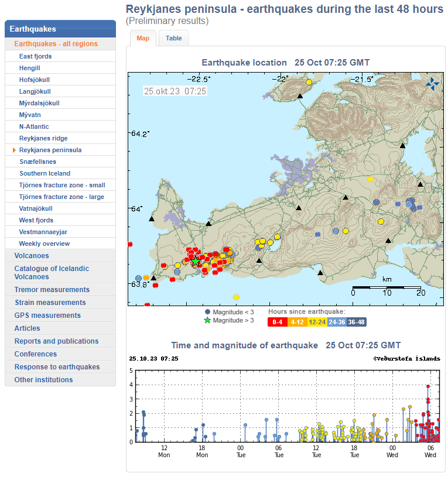
Task: Click the yellow 12-24 hours legend swatch
Action: click(317, 322)
